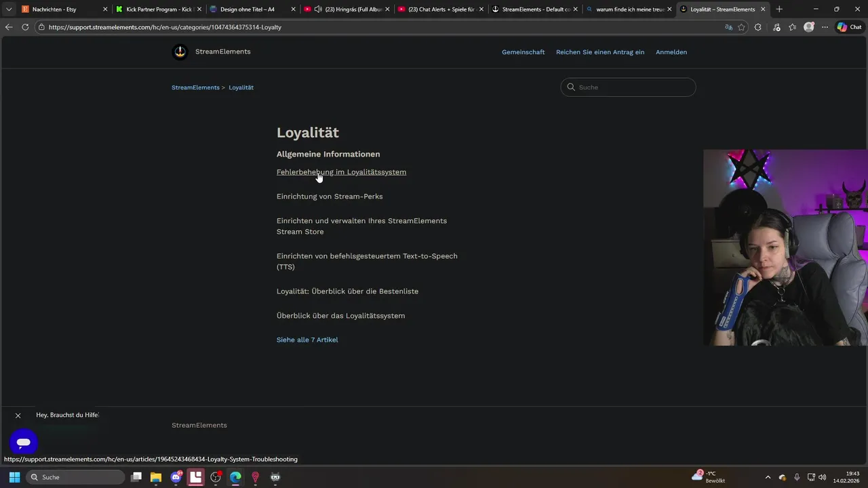Click the webcam overlay video
868x488 pixels.
pos(785,247)
